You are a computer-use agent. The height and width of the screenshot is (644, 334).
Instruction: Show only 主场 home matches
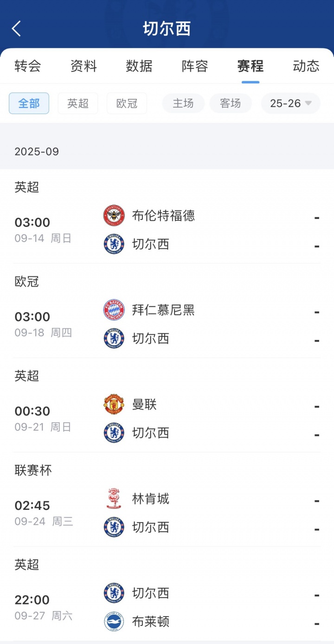(183, 103)
